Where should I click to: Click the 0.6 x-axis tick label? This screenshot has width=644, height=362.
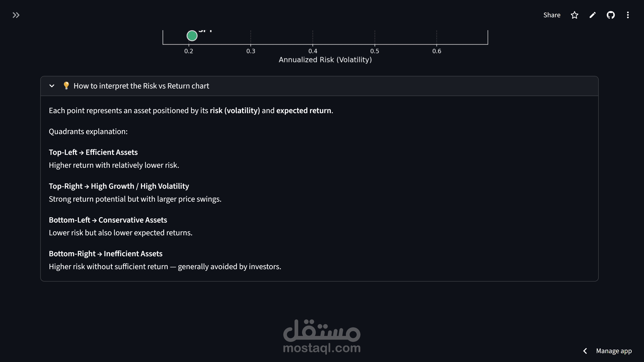tap(437, 51)
